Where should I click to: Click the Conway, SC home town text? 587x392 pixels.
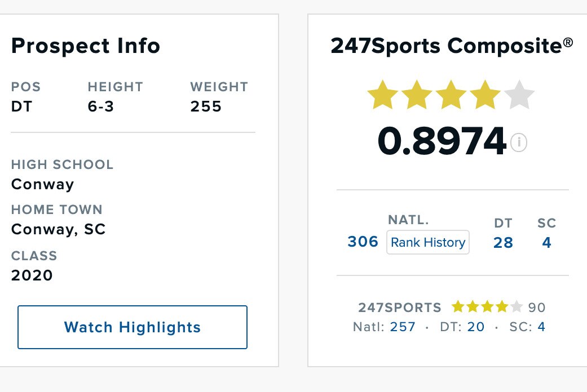pyautogui.click(x=59, y=229)
